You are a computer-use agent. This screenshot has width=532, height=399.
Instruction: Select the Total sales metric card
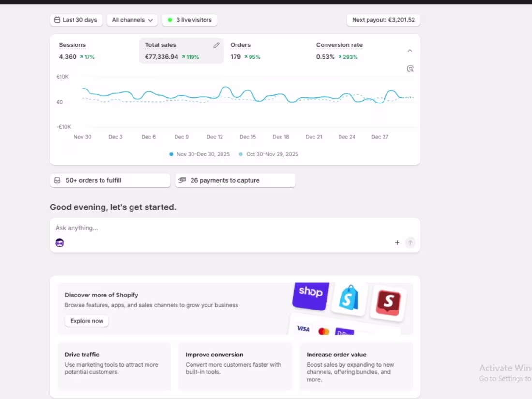click(181, 51)
